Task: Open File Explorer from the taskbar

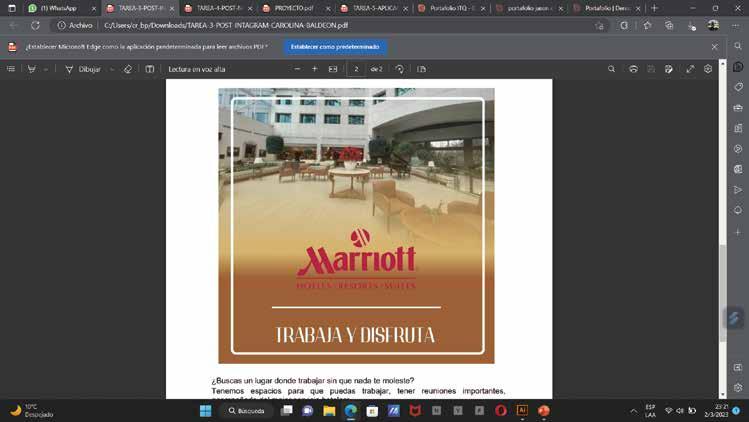Action: [x=329, y=411]
